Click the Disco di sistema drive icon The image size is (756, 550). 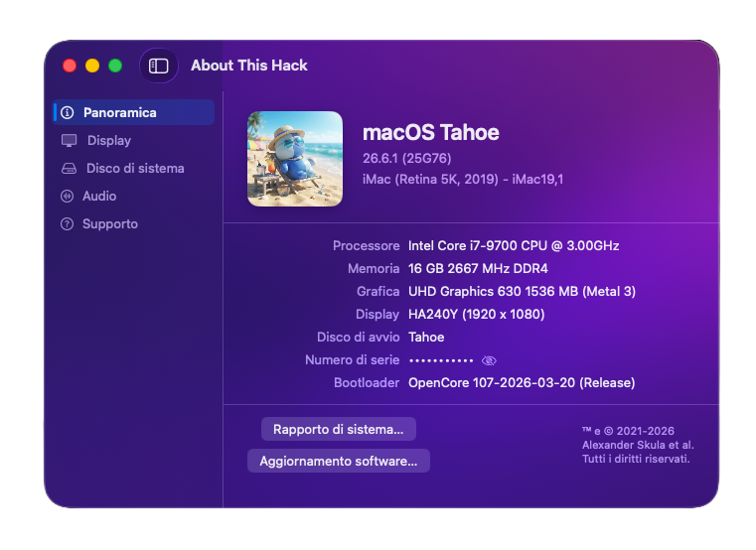69,168
